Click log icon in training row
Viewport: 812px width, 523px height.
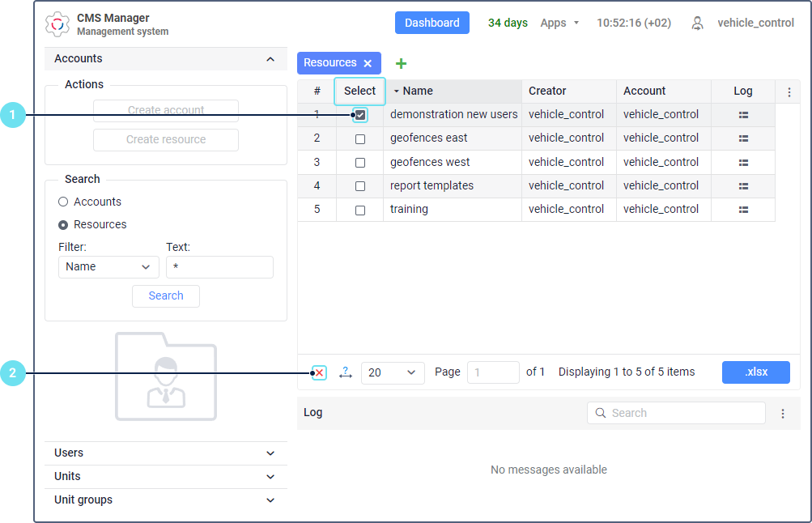(x=743, y=210)
